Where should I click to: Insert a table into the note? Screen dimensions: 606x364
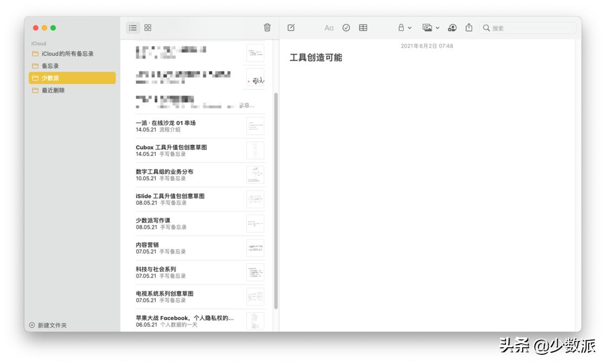pos(364,28)
